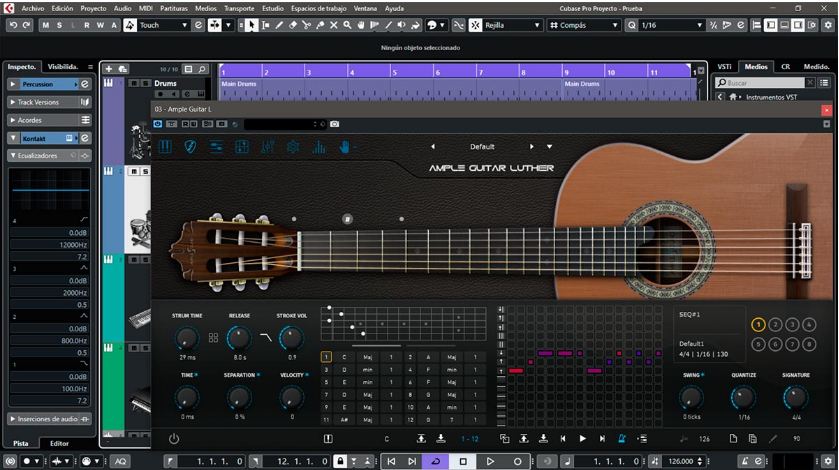
Task: Click the snapshot camera icon in plugin header
Action: tap(334, 124)
